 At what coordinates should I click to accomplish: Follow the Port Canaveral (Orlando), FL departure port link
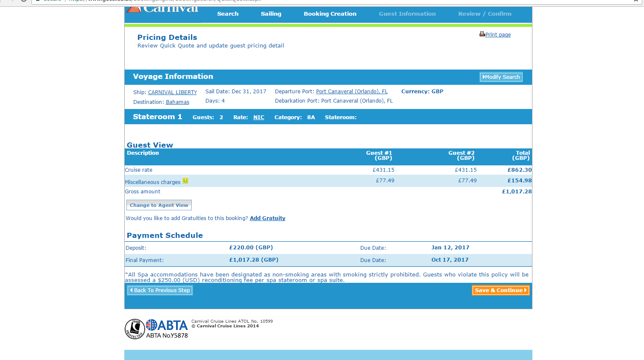352,92
